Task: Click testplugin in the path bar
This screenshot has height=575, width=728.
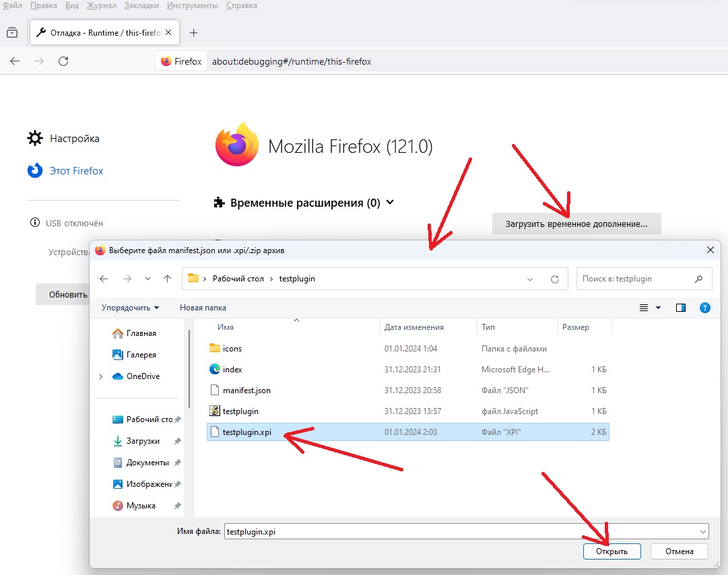Action: (297, 279)
